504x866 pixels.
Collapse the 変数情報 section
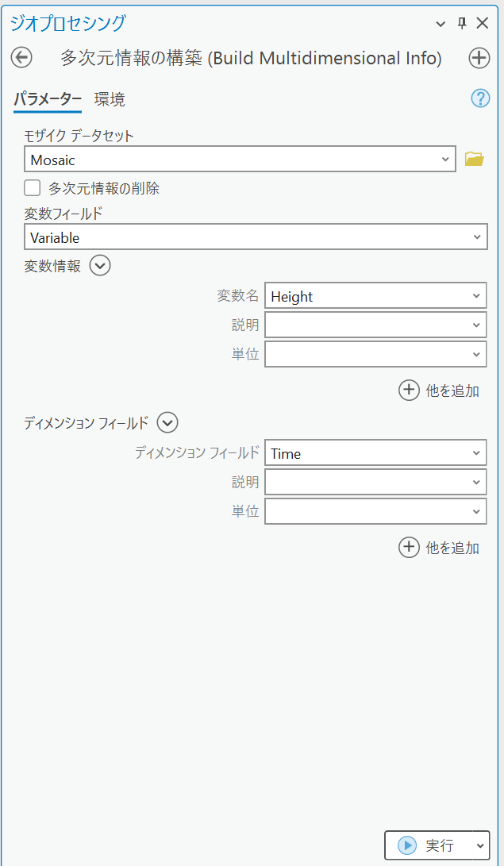(100, 266)
